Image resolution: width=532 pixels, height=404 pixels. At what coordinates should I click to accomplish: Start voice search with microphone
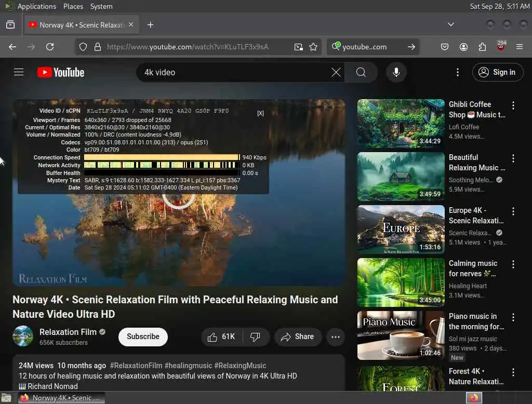click(396, 72)
